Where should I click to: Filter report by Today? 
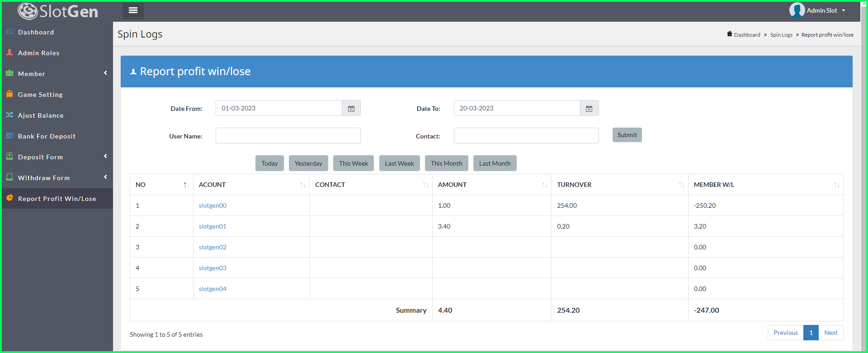(x=269, y=163)
